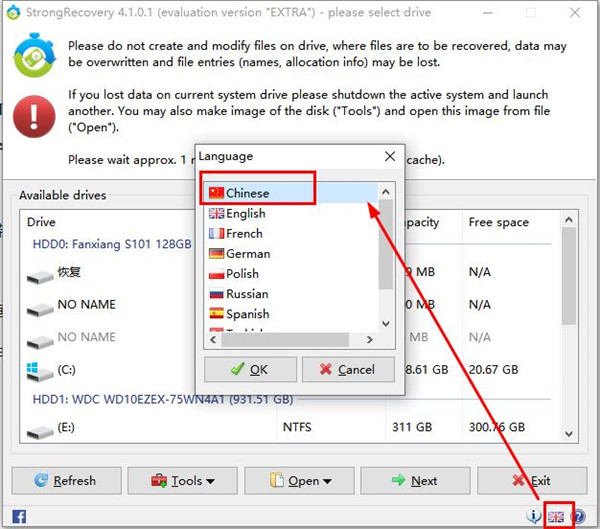
Task: Click the French flag icon
Action: pyautogui.click(x=216, y=233)
